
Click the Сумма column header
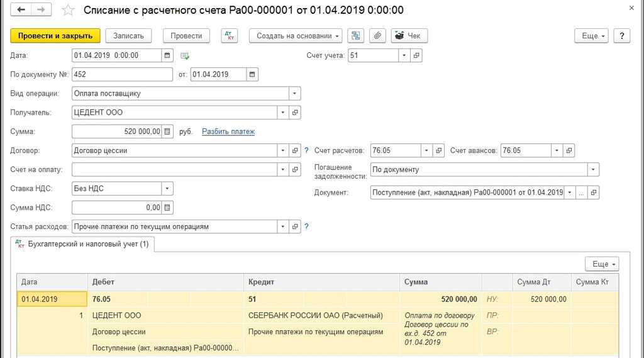tap(440, 282)
